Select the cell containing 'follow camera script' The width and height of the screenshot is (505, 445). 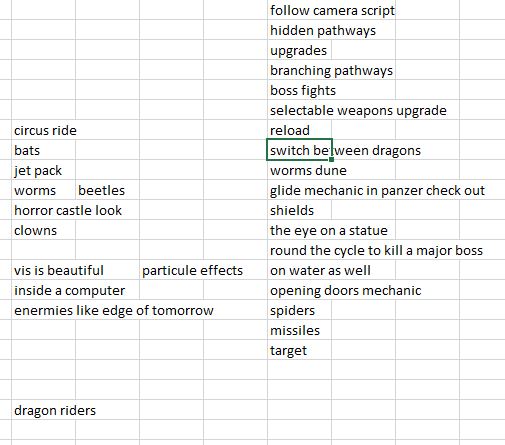(299, 10)
